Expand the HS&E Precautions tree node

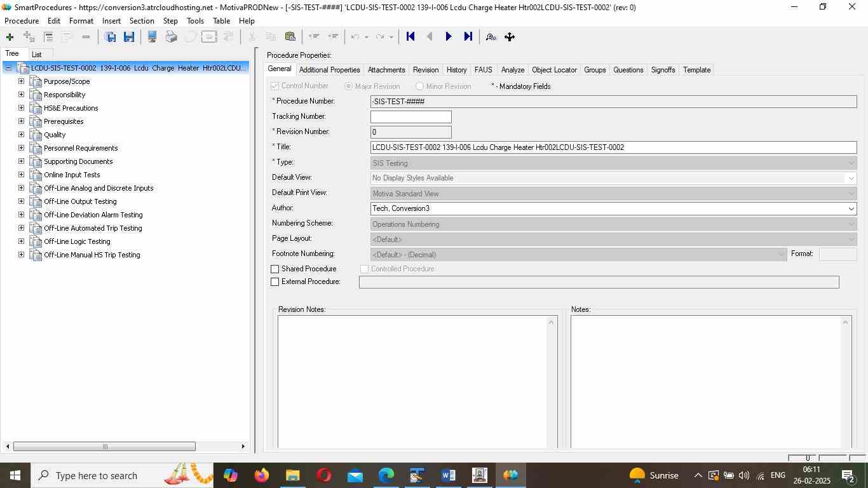point(21,108)
